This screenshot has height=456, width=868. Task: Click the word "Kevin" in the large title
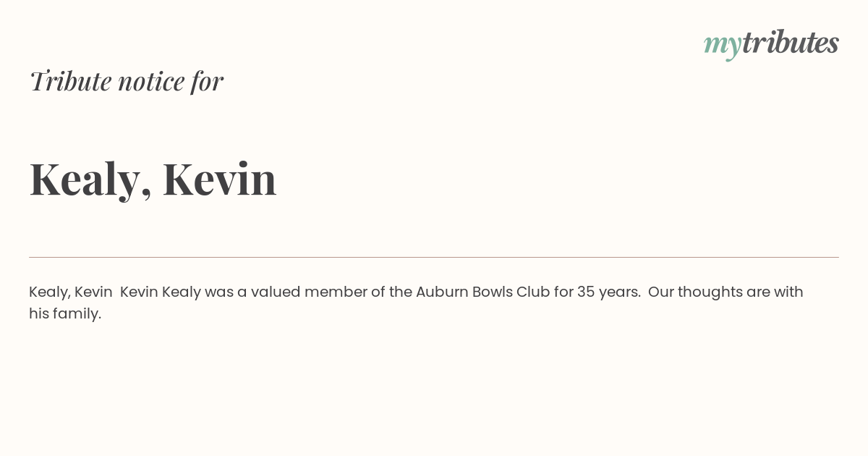coord(220,179)
